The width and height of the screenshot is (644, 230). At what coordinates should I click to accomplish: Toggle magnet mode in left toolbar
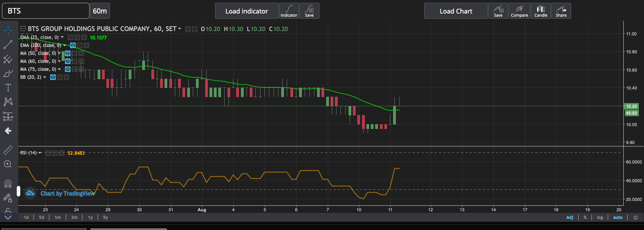[x=8, y=183]
